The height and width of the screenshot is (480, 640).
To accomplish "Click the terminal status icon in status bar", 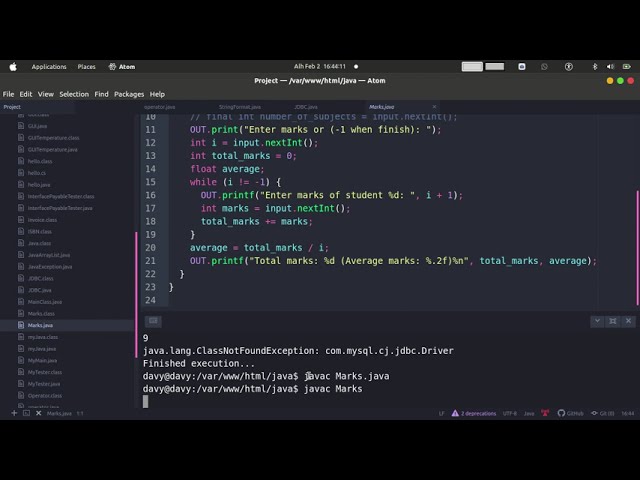I will [x=27, y=413].
